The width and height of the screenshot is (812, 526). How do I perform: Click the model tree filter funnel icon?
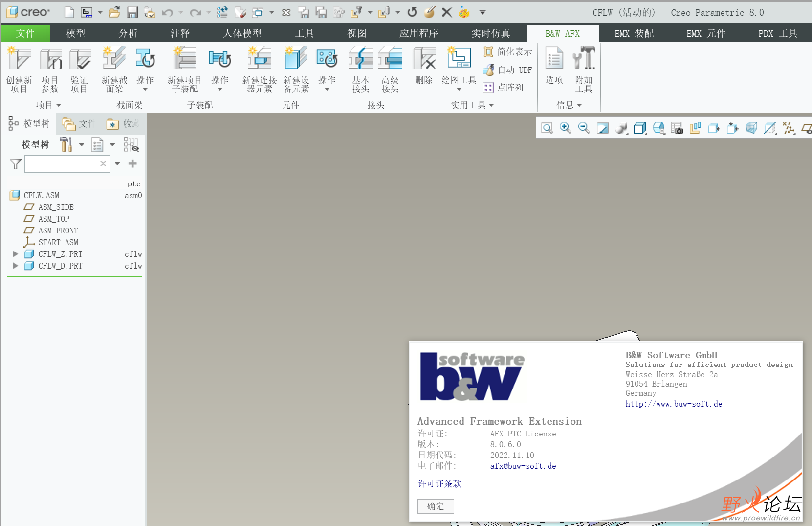[x=16, y=164]
